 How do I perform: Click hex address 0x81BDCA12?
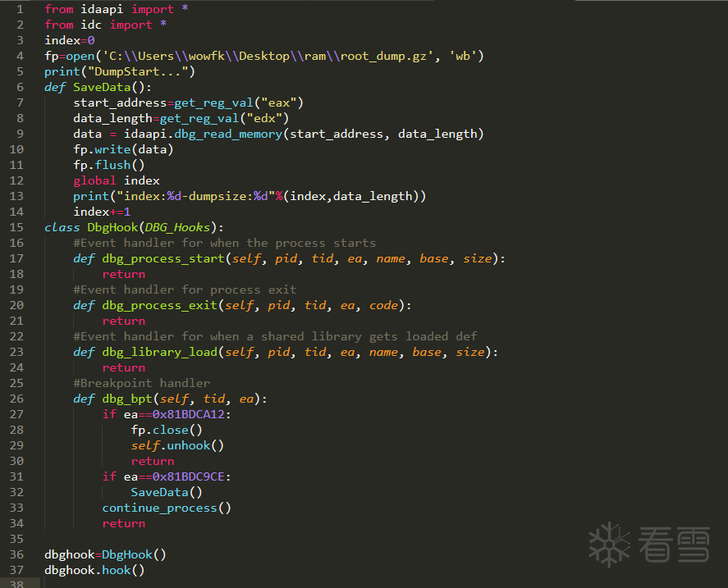pos(189,414)
